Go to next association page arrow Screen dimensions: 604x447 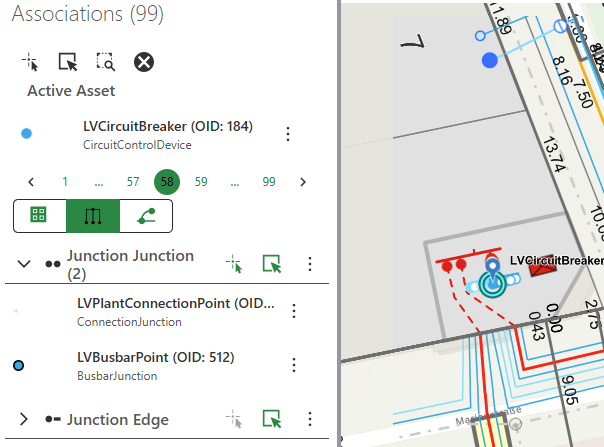click(x=303, y=182)
